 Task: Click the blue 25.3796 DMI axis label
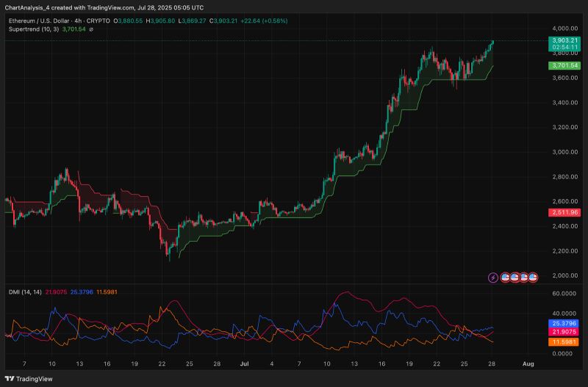pyautogui.click(x=563, y=323)
